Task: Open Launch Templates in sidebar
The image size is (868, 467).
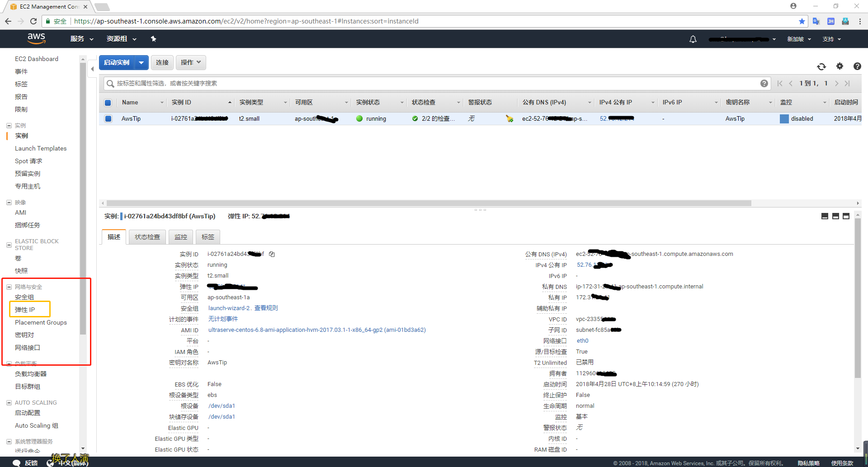Action: 41,148
